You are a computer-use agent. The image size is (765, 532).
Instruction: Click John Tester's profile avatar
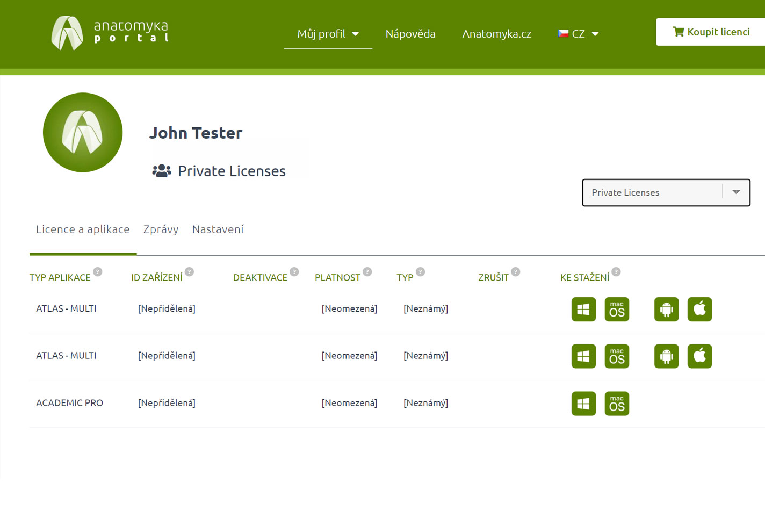point(83,132)
